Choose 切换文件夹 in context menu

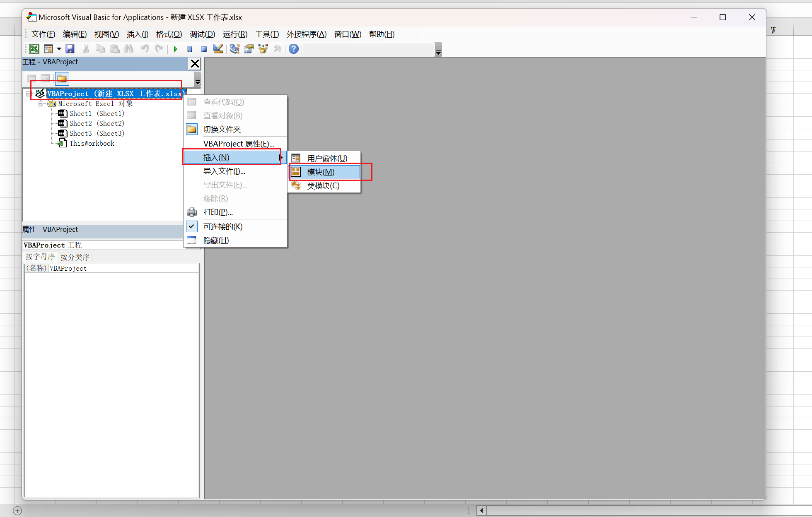pos(235,129)
